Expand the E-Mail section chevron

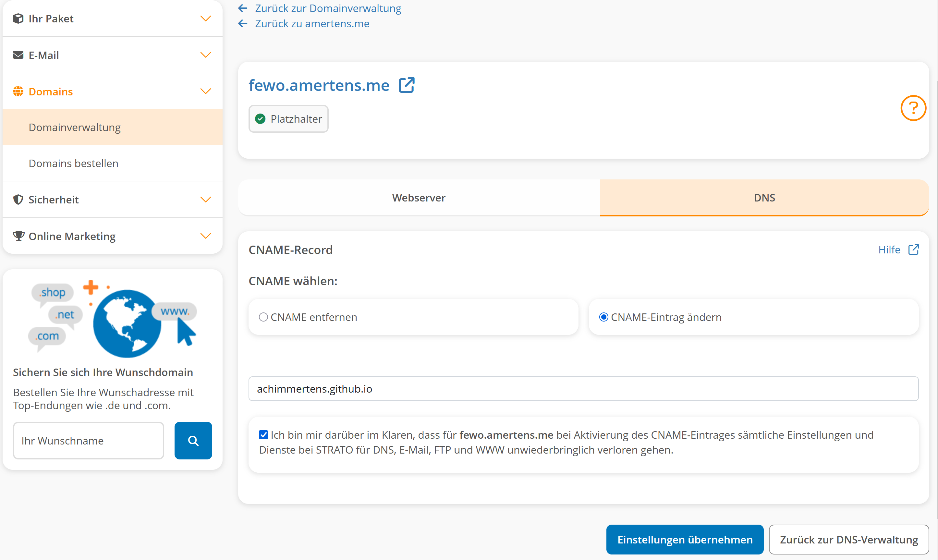pyautogui.click(x=206, y=55)
